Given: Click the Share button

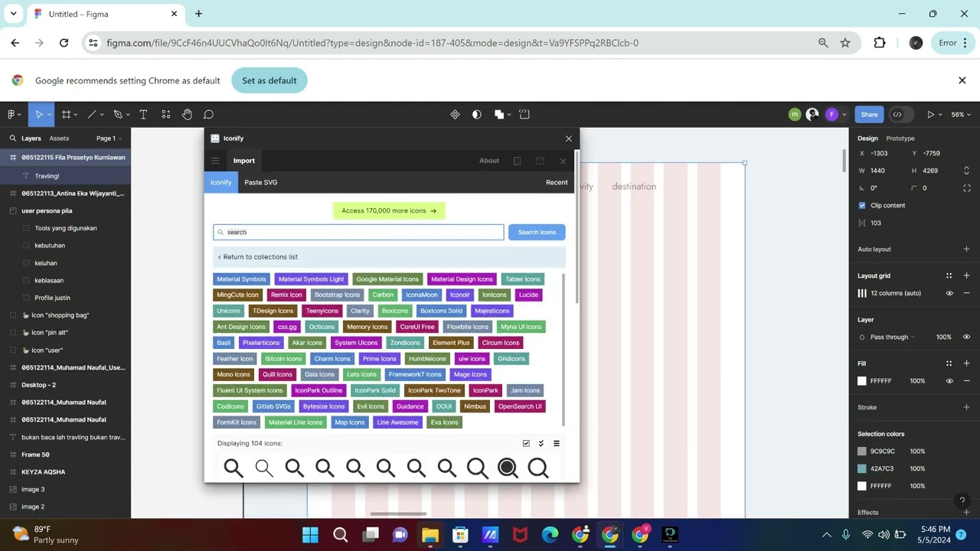Looking at the screenshot, I should click(x=869, y=114).
